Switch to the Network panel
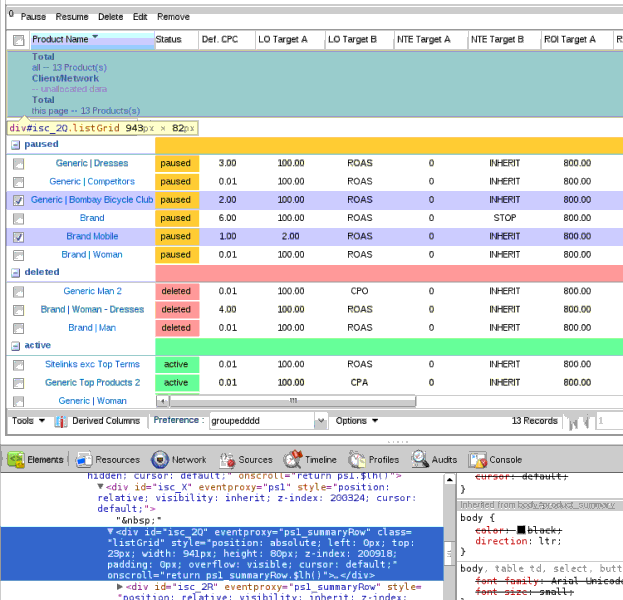 pyautogui.click(x=180, y=460)
